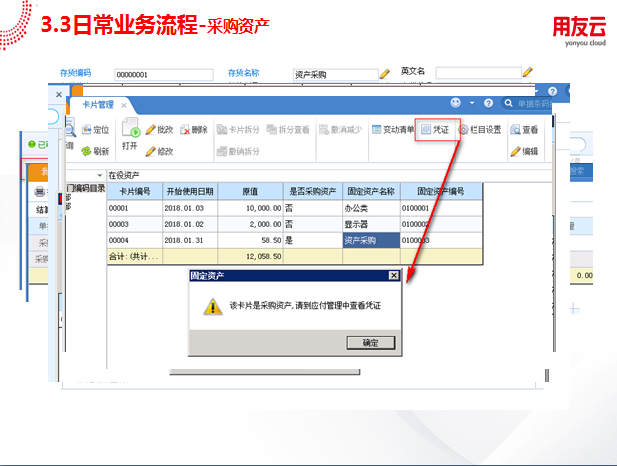Click the 编辑 edit pencil icon
Viewport: 617px width, 466px height.
[x=515, y=151]
